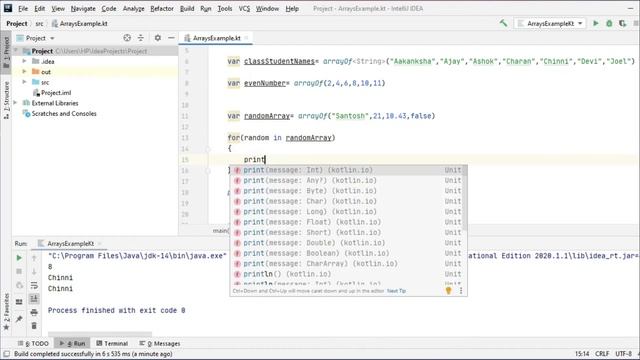
Task: Restore layout icon in Run panel
Action: click(19, 302)
